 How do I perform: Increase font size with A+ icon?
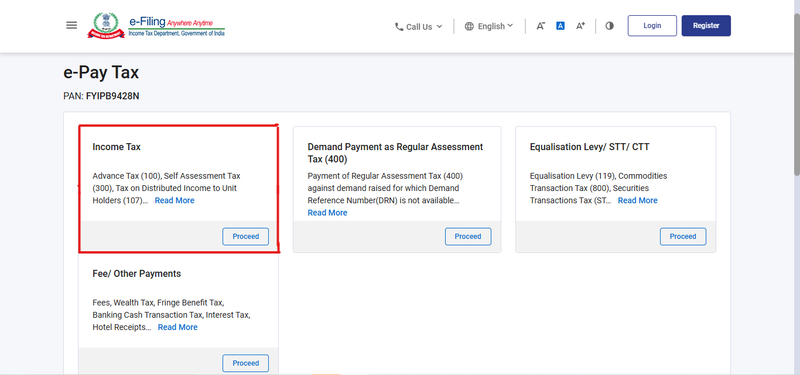click(x=580, y=26)
